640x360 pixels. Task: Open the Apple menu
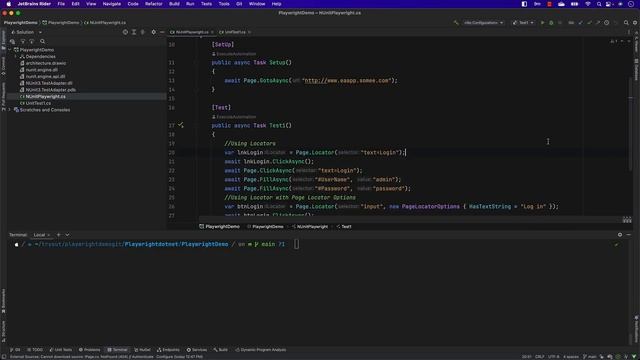(x=9, y=4)
